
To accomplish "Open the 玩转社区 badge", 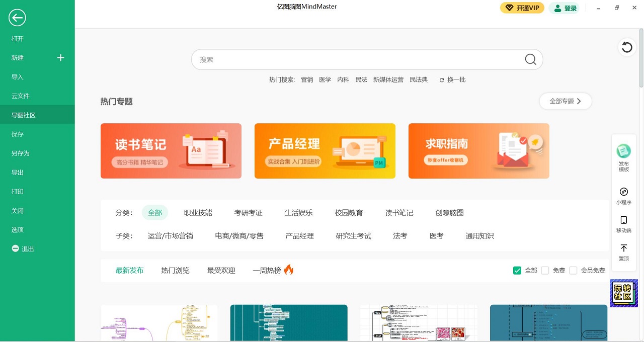I will (624, 293).
